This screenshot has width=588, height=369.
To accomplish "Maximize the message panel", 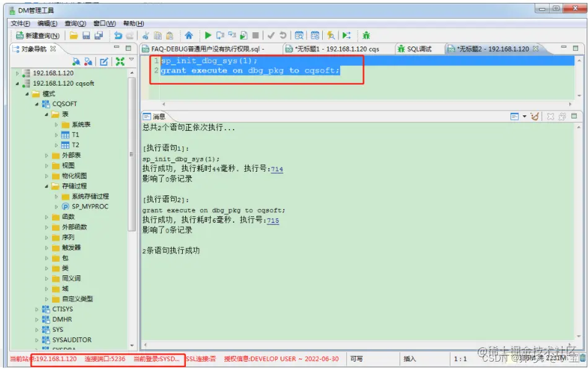I will [x=574, y=117].
